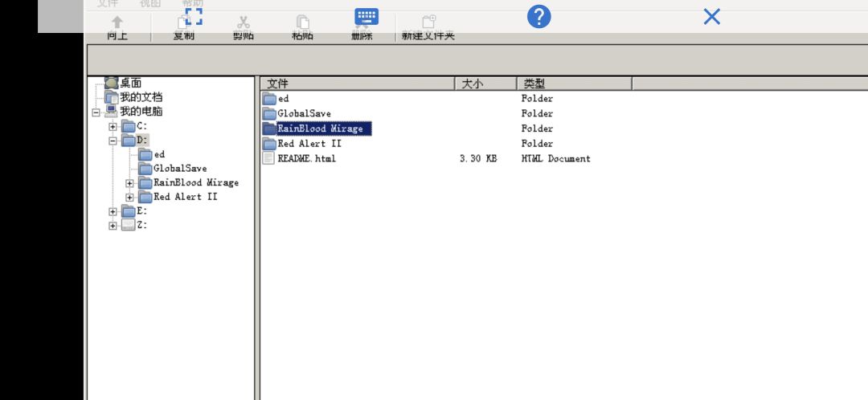Screen dimensions: 868x400
Task: Click the 剪贴 scissors toolbar icon
Action: (243, 22)
